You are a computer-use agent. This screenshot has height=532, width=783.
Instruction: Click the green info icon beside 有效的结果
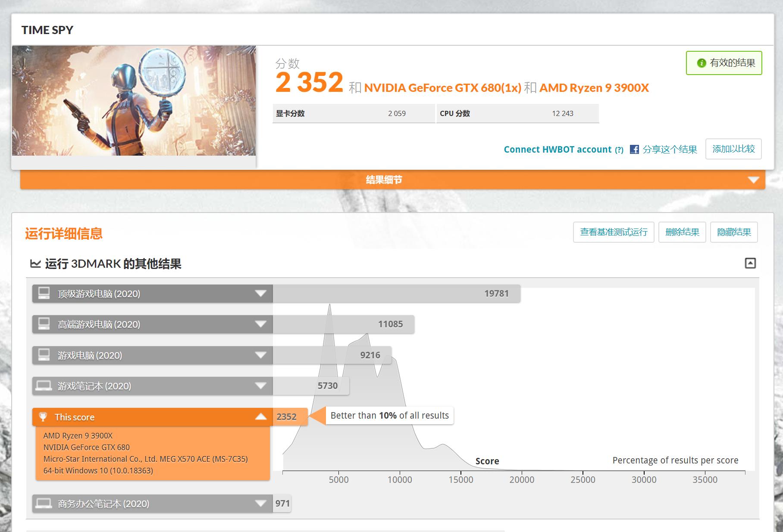[x=702, y=63]
